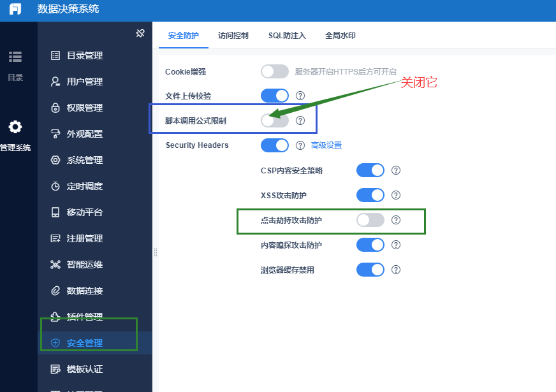Viewport: 556px width, 392px height.
Task: Select the 管理系统 gear icon
Action: click(15, 127)
